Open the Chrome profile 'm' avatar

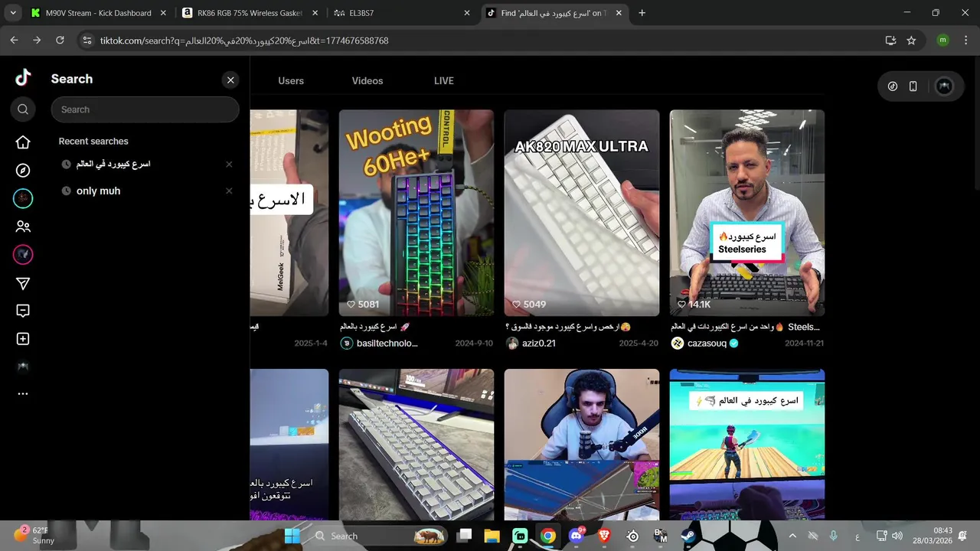click(x=942, y=41)
